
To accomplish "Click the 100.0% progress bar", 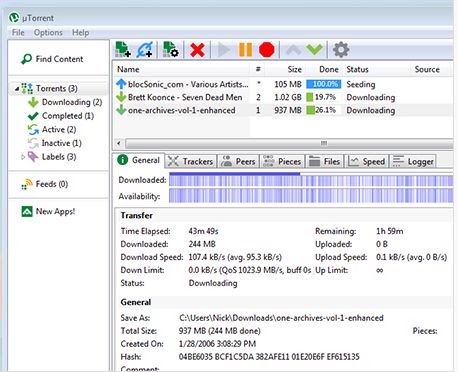I will [324, 84].
